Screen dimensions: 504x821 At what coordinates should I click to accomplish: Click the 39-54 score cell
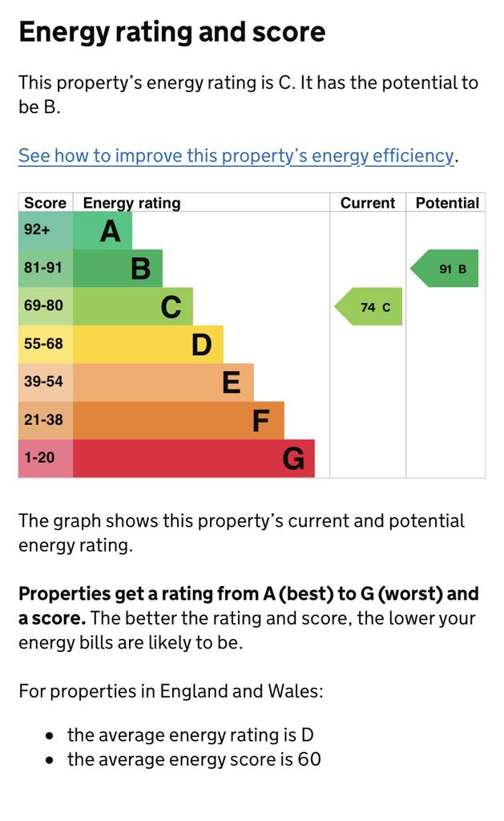(x=46, y=382)
